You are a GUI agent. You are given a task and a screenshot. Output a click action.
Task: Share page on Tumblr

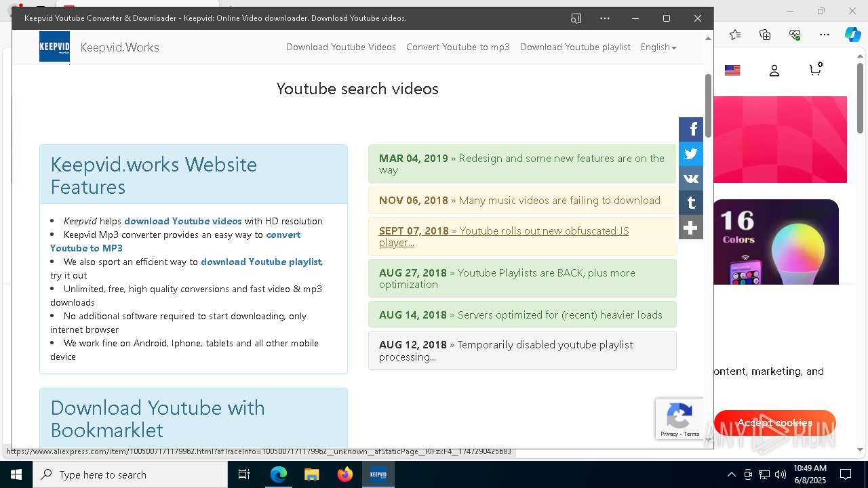click(x=691, y=203)
